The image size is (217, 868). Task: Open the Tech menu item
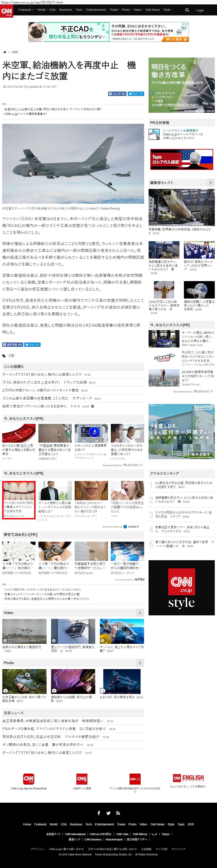(x=79, y=10)
